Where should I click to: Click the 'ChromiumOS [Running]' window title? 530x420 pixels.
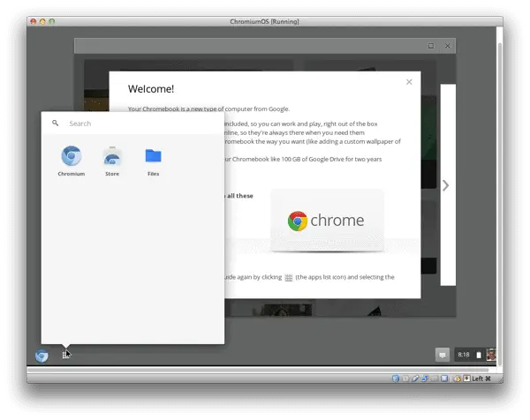264,21
